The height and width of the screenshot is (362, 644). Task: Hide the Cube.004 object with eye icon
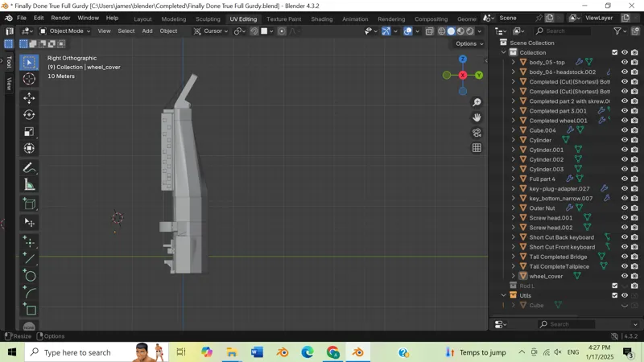[x=625, y=130]
